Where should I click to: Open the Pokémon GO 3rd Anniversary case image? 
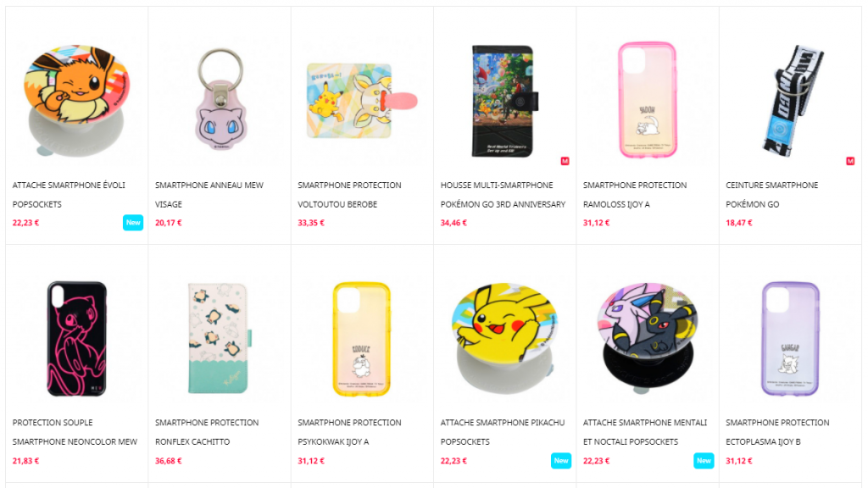tap(504, 102)
